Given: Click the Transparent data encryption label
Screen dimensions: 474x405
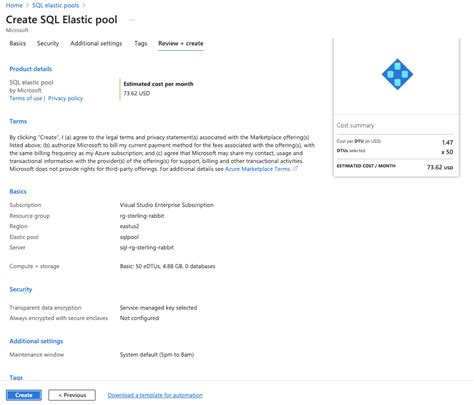Looking at the screenshot, I should [x=45, y=308].
